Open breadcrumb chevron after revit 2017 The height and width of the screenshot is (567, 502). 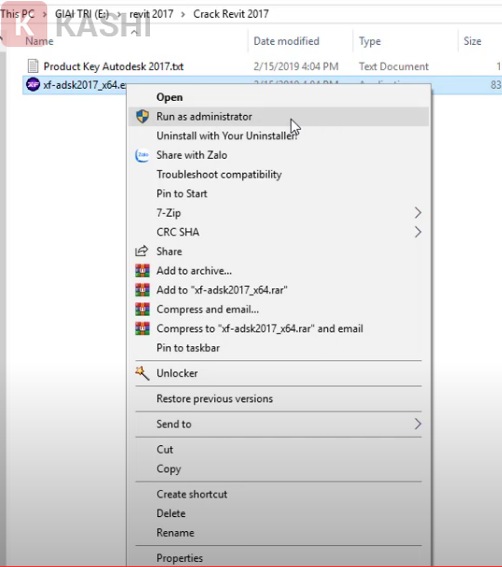(x=183, y=14)
